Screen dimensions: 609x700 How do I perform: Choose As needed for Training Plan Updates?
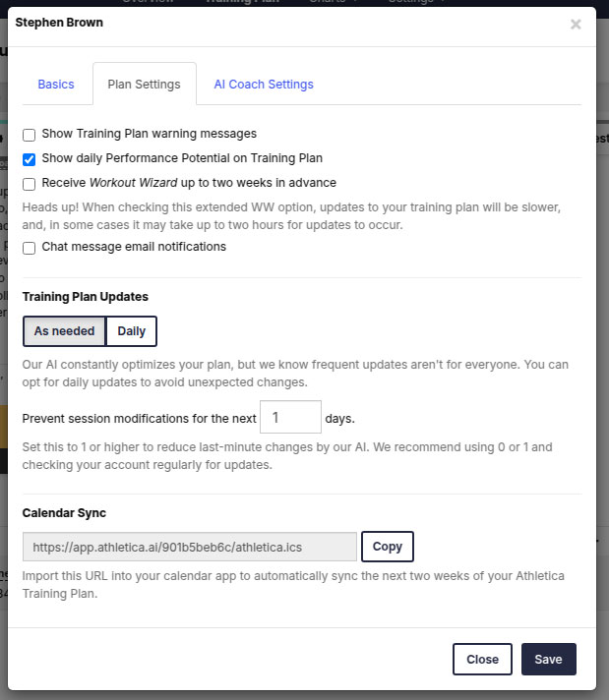tap(64, 331)
